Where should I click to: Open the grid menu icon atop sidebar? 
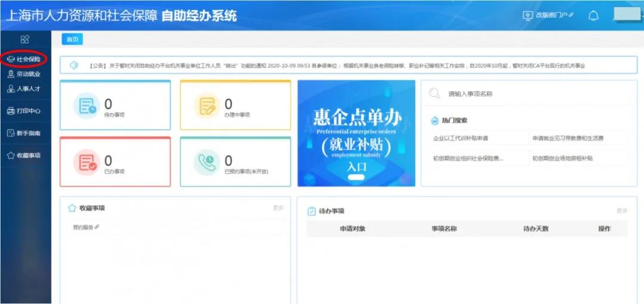click(x=25, y=39)
